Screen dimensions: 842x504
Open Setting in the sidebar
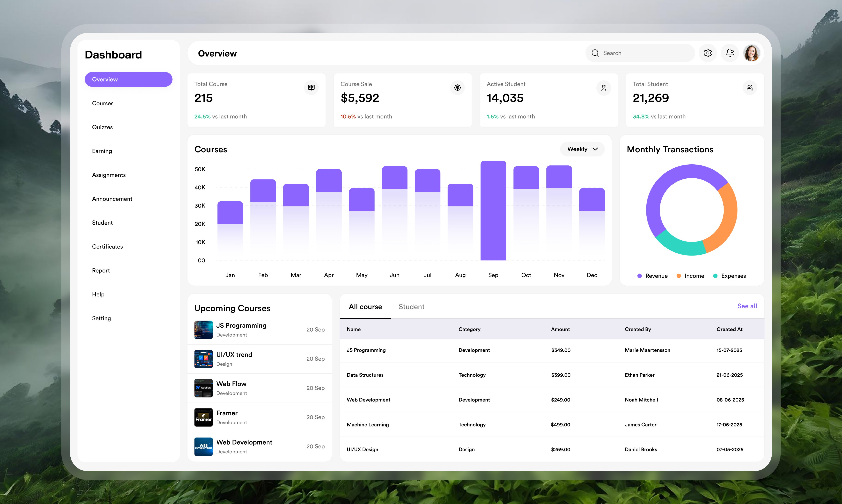[x=101, y=318]
